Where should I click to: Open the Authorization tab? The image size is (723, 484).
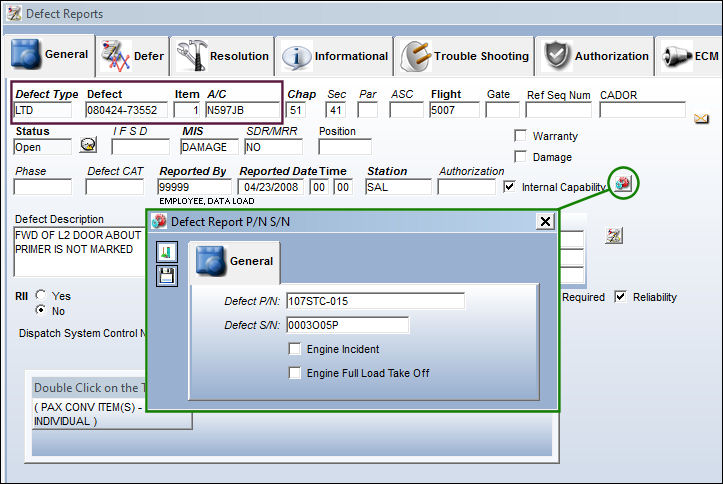[x=595, y=56]
